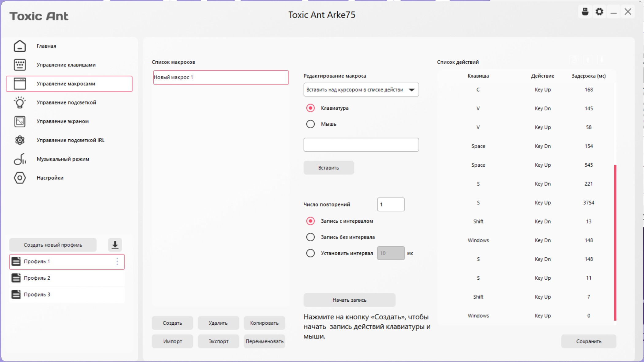Select Установить интервал option
The width and height of the screenshot is (644, 362).
[310, 253]
